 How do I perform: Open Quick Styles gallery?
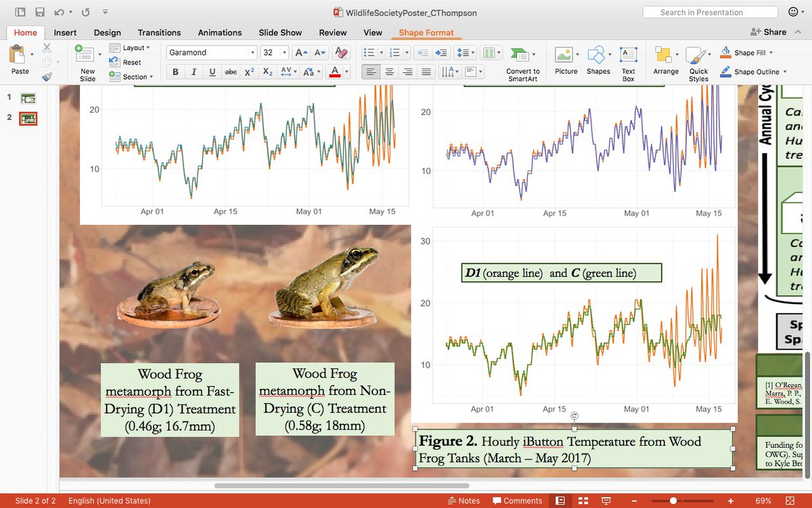(698, 63)
